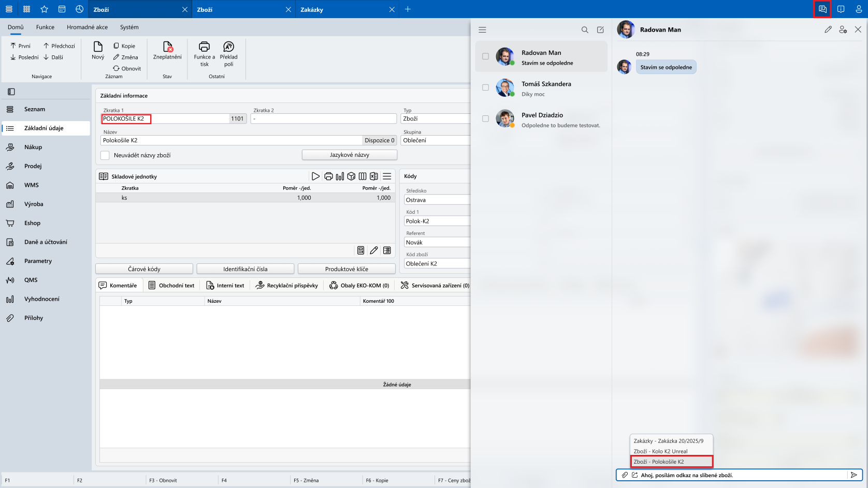Close the first Zboží tab

(185, 9)
